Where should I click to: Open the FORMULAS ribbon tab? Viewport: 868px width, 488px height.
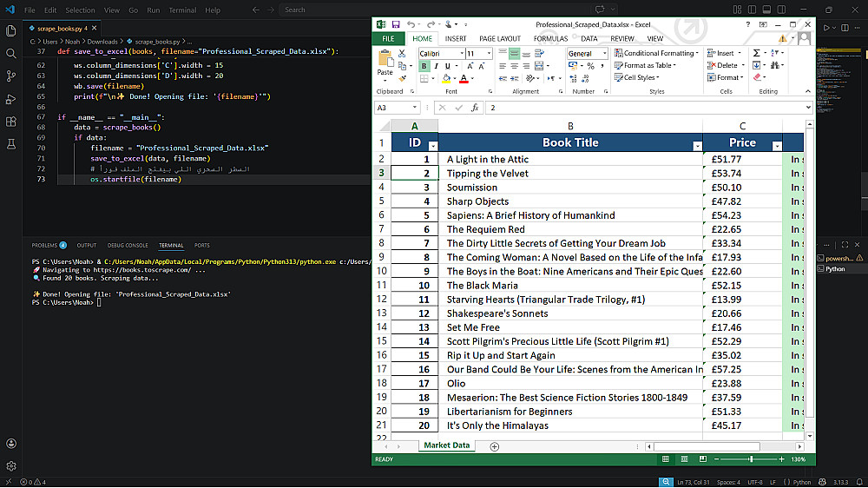pyautogui.click(x=550, y=39)
